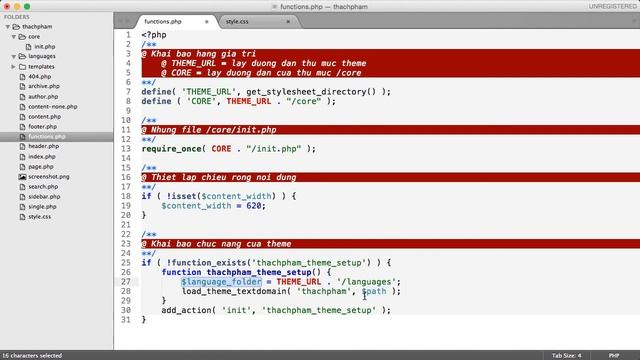Click require_once on line 13
This screenshot has height=360, width=640.
point(171,149)
